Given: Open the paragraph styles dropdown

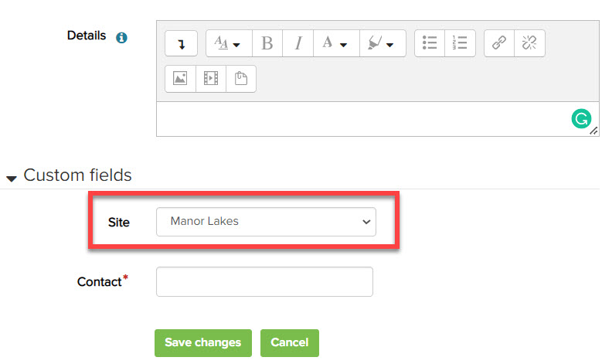Looking at the screenshot, I should [x=227, y=44].
